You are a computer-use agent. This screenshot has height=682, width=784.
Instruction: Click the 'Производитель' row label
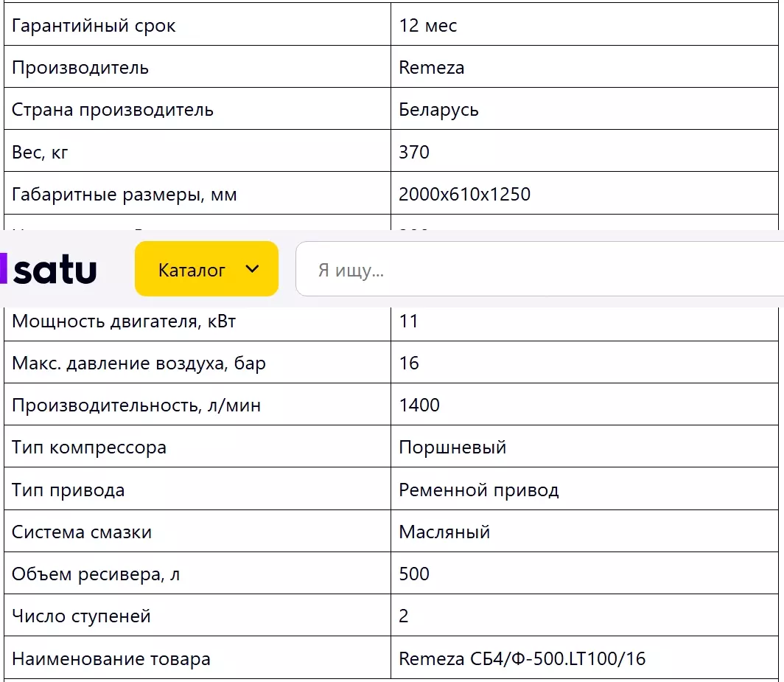[80, 68]
